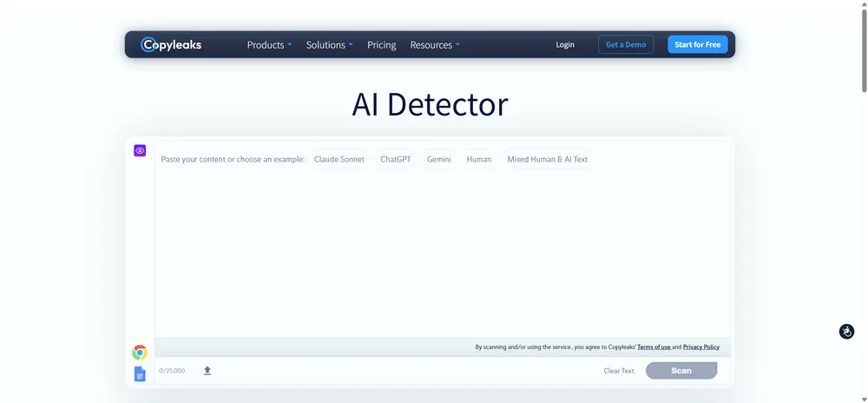868x403 pixels.
Task: Choose the Claude Sonnet example
Action: tap(339, 159)
